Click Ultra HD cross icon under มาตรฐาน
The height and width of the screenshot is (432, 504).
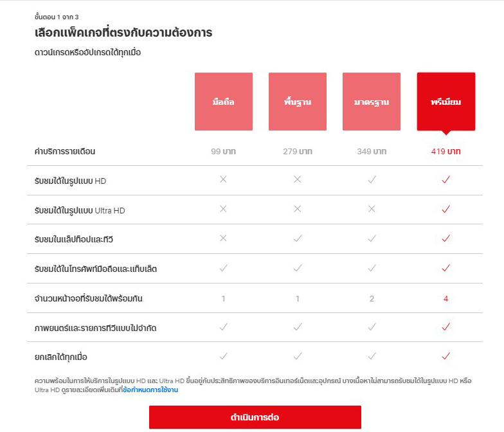(x=372, y=209)
